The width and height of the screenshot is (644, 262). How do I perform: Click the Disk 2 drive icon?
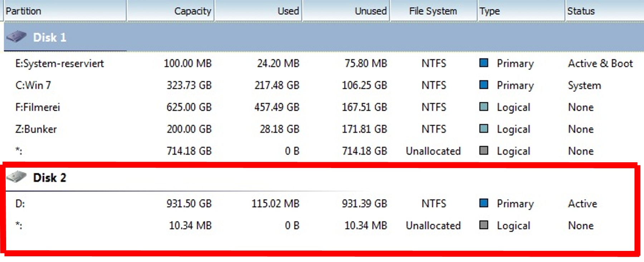16,177
